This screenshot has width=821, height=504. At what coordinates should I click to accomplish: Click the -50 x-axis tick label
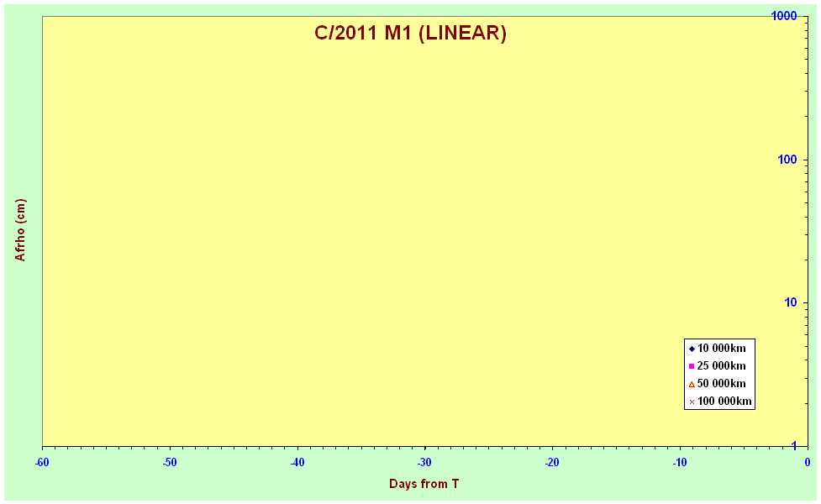pos(170,462)
